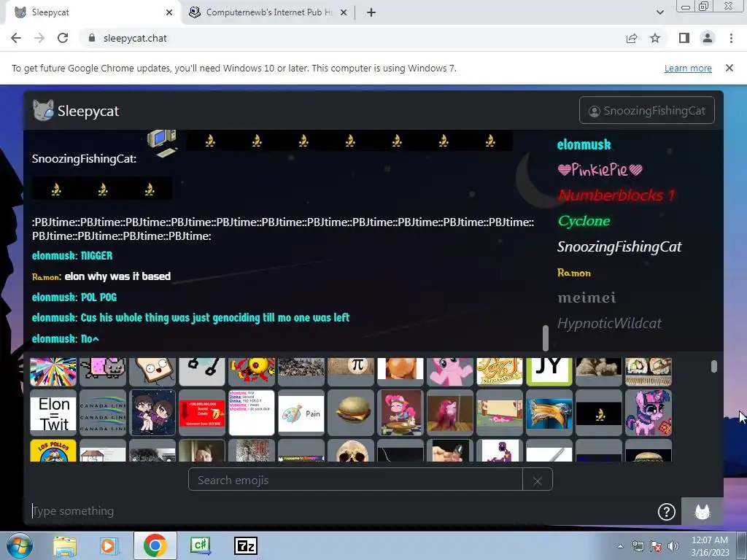Select HypnoticWildcat in the user list

[609, 323]
